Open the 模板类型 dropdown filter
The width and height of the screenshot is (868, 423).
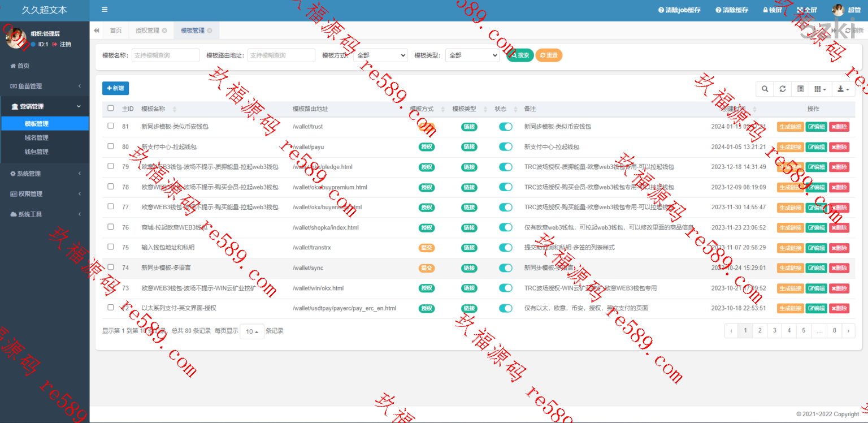point(472,55)
